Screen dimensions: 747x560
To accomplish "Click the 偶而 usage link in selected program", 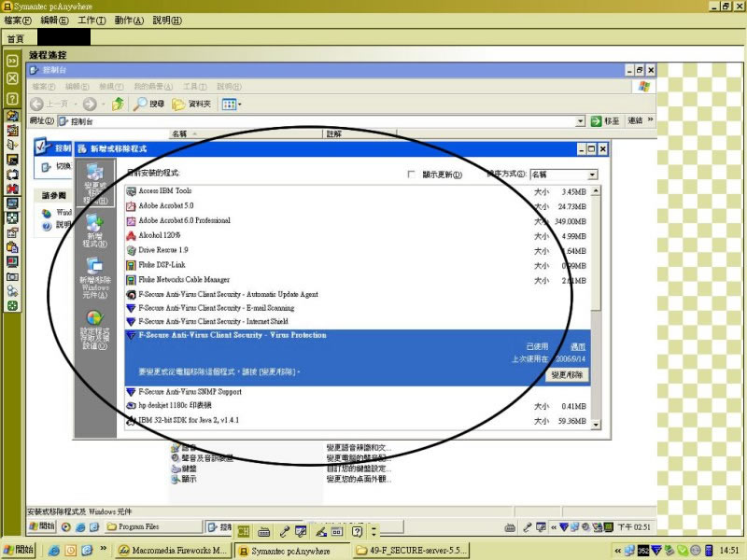I will 578,346.
